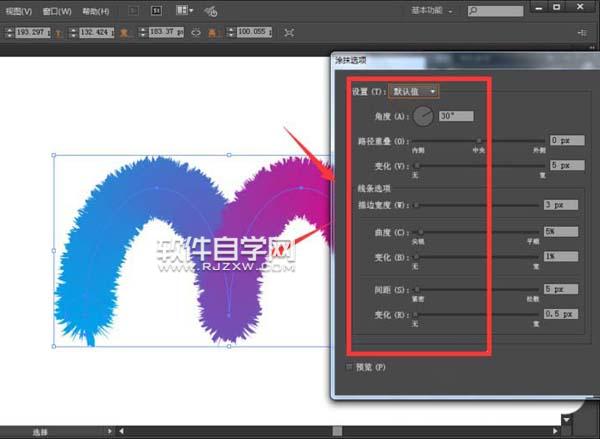
Task: Open the 基本功能 workspace switcher
Action: 431,11
